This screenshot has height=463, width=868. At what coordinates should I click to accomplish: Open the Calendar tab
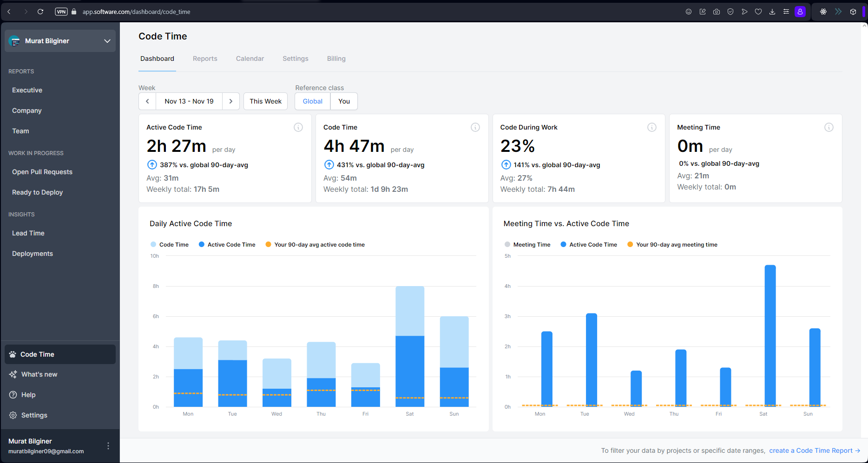point(250,59)
